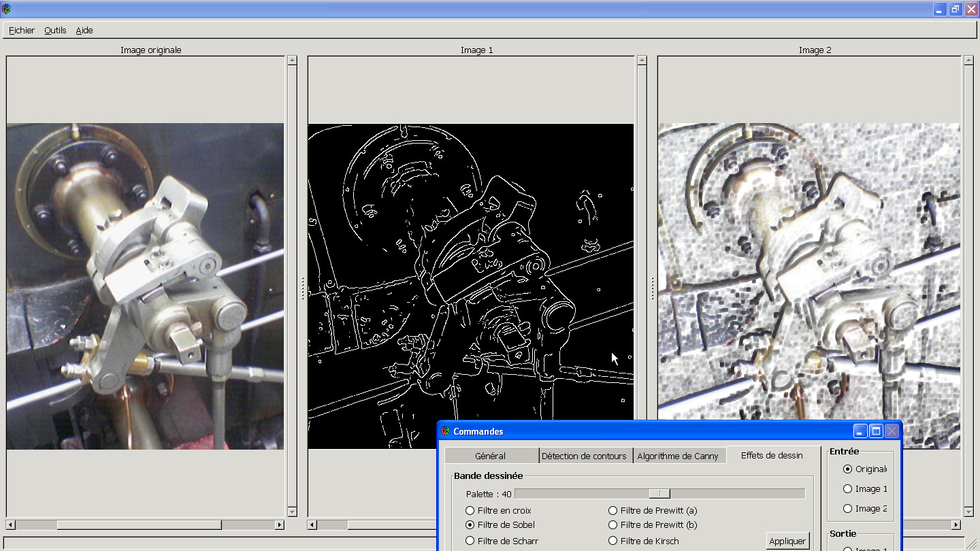Click the 'Palette : 40' label
Viewport: 980px width, 551px height.
pyautogui.click(x=489, y=494)
